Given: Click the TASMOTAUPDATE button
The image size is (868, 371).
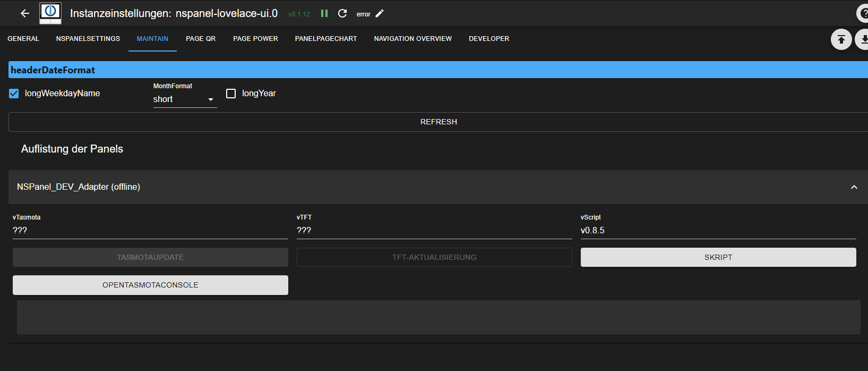Looking at the screenshot, I should click(150, 257).
